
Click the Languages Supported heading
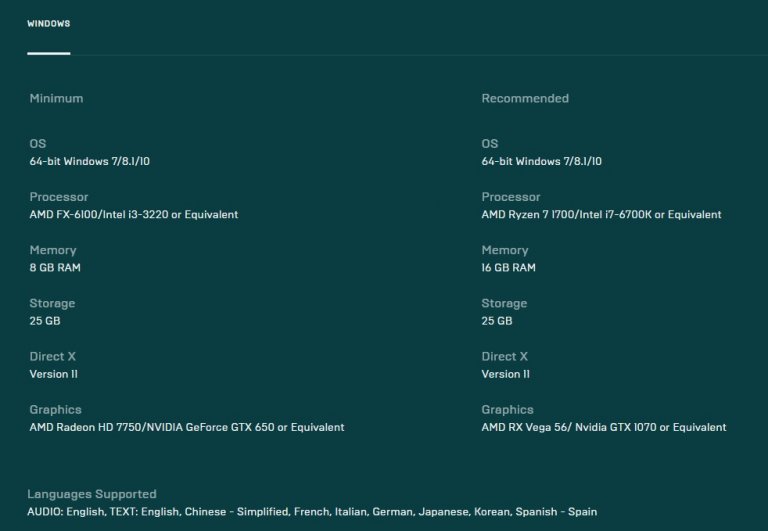coord(92,494)
